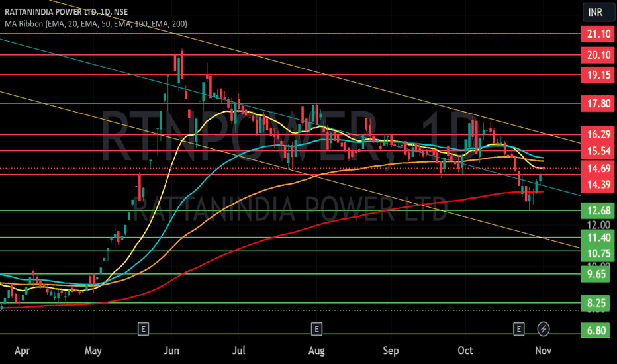Click the May label on time axis
The width and height of the screenshot is (617, 364).
click(x=93, y=351)
